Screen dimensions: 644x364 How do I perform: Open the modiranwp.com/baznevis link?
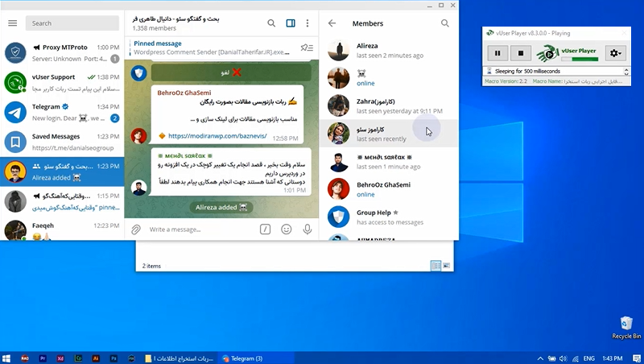217,136
